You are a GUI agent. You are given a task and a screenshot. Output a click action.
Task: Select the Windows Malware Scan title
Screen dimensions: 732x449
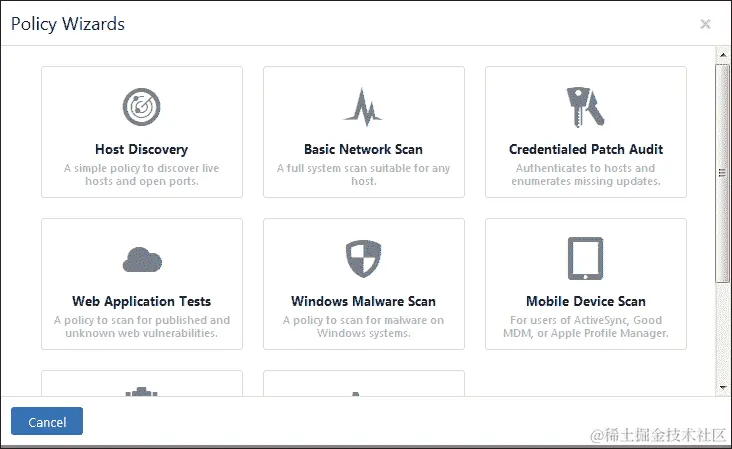coord(363,302)
